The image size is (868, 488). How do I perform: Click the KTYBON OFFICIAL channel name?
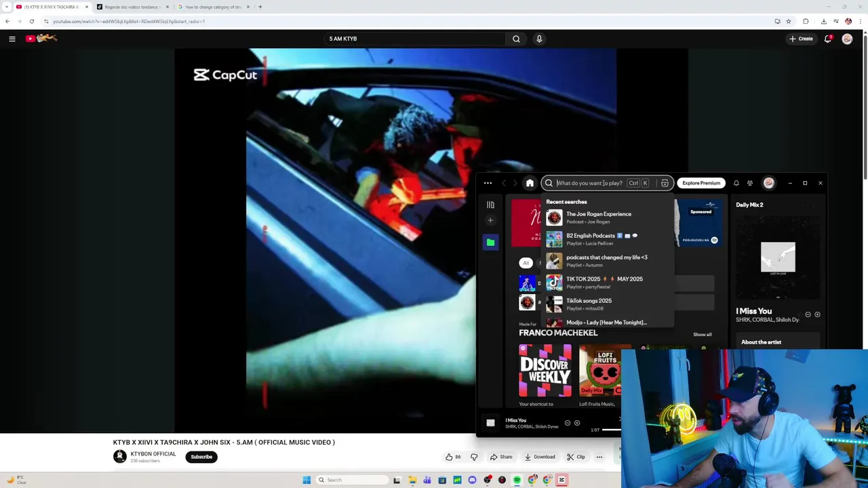coord(153,454)
